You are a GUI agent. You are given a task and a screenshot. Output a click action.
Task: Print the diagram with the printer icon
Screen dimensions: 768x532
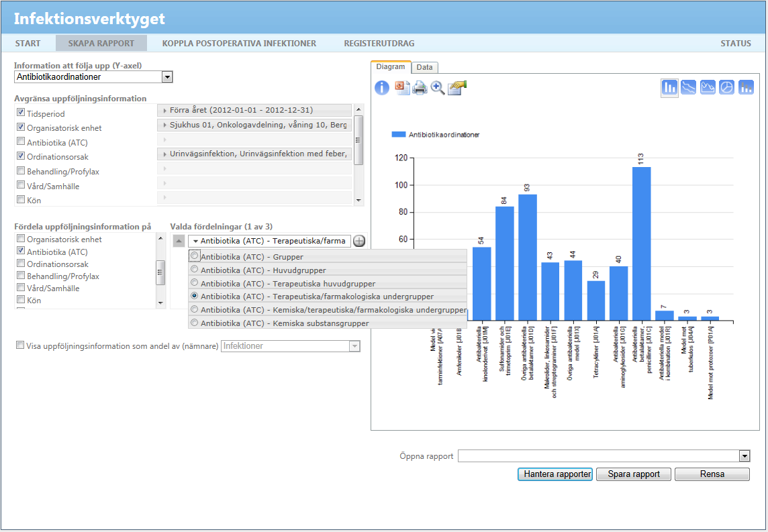coord(420,88)
